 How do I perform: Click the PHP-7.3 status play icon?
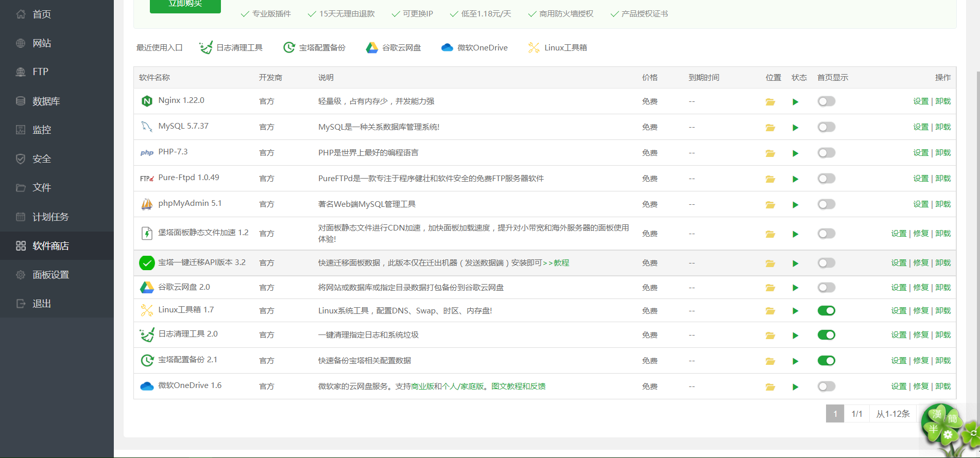point(795,153)
